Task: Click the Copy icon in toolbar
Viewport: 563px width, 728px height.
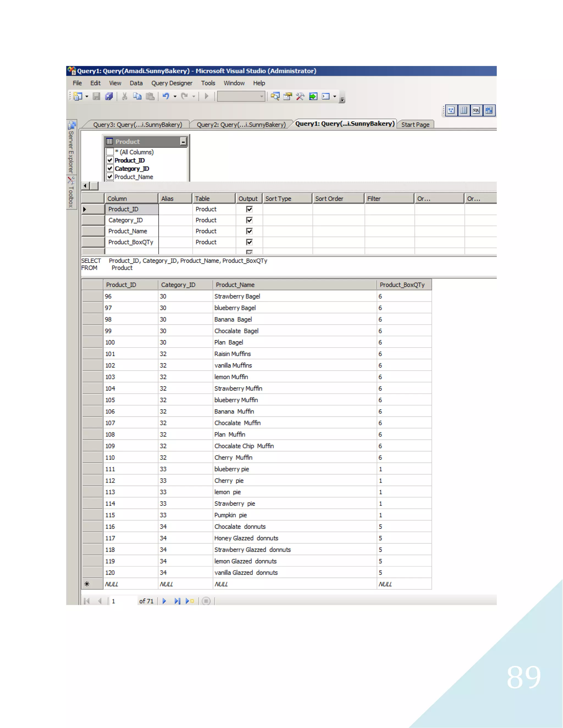Action: point(137,96)
